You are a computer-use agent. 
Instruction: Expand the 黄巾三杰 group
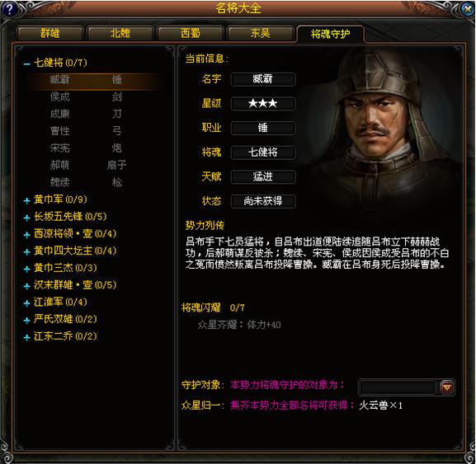[26, 269]
